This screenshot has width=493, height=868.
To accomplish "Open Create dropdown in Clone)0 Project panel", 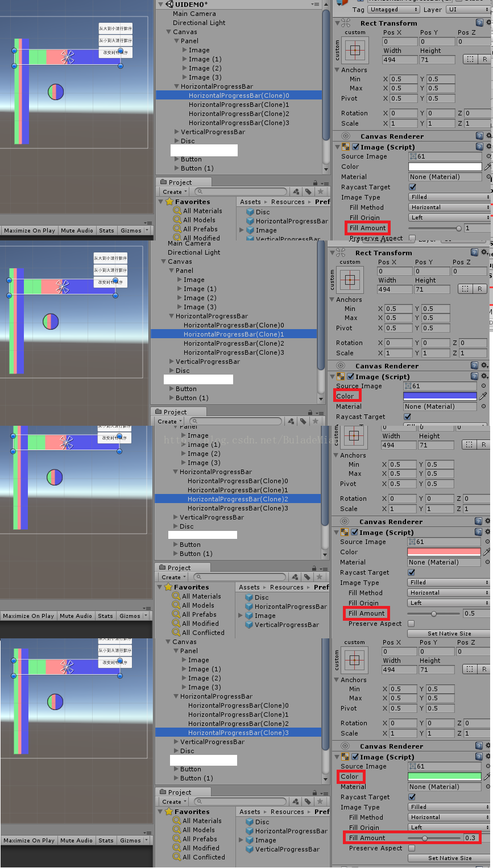I will (173, 192).
